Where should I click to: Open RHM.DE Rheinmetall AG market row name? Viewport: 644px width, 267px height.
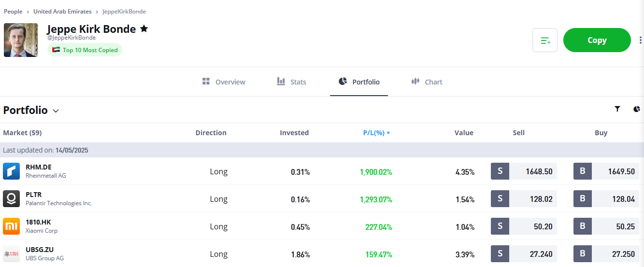pyautogui.click(x=45, y=171)
